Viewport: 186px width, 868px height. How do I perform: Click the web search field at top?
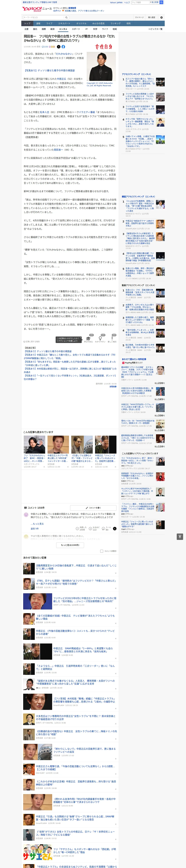pos(140,2)
